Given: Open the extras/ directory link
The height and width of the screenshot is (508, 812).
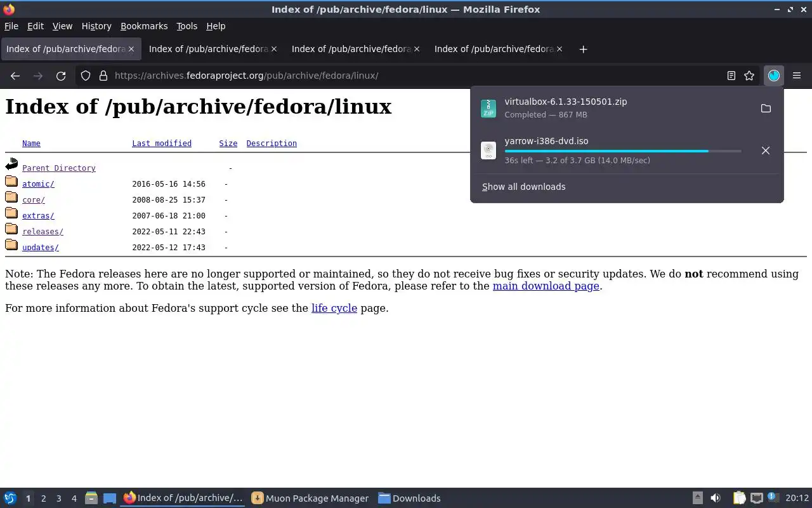Looking at the screenshot, I should click(38, 216).
